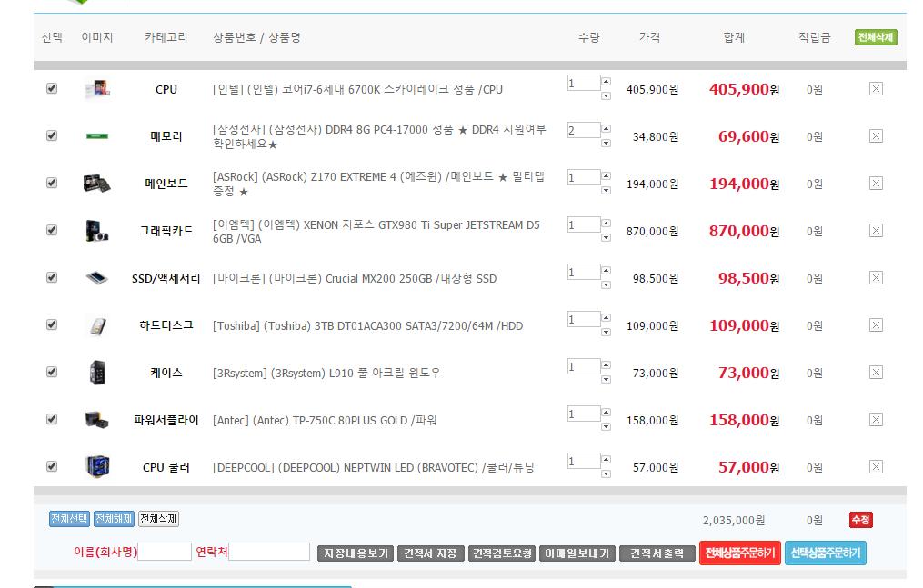Click the Antec power supply image icon
The image size is (923, 588).
tap(96, 420)
